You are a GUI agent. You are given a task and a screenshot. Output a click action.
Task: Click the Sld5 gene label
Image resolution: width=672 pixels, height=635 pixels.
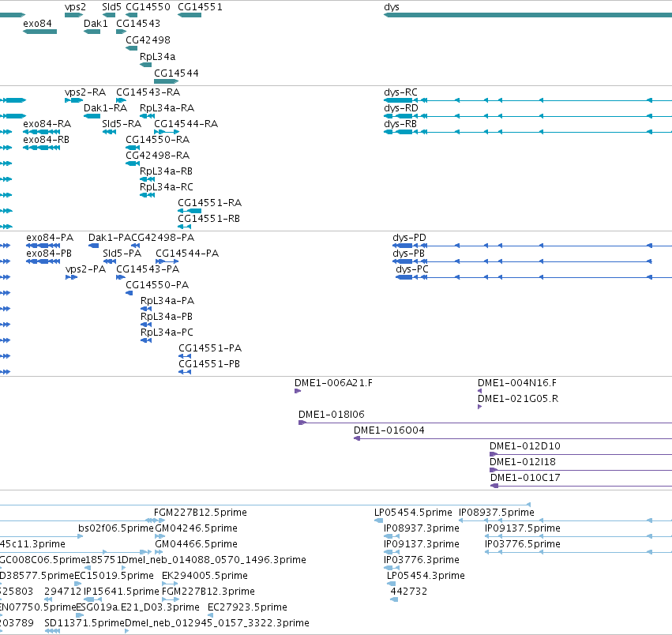click(x=111, y=7)
